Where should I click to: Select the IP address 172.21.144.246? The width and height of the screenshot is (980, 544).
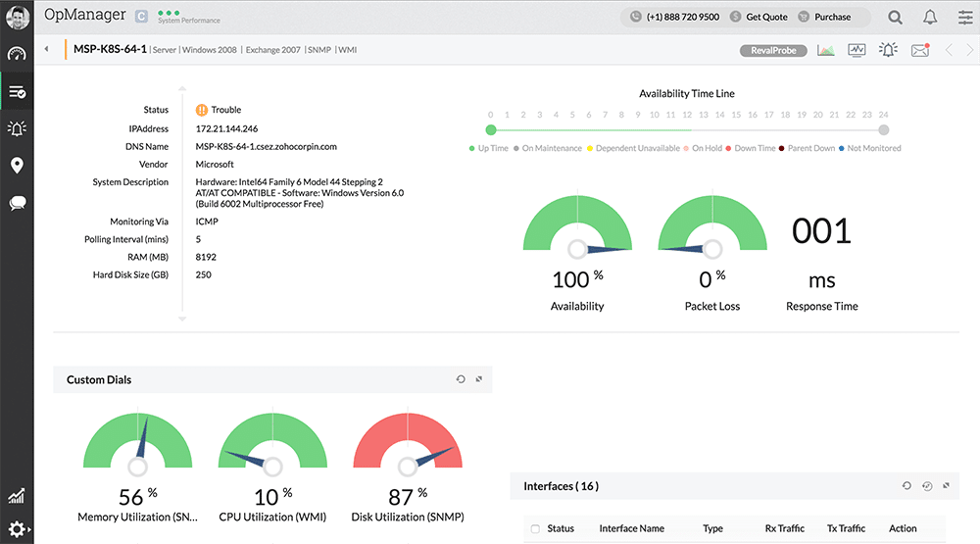(x=226, y=128)
